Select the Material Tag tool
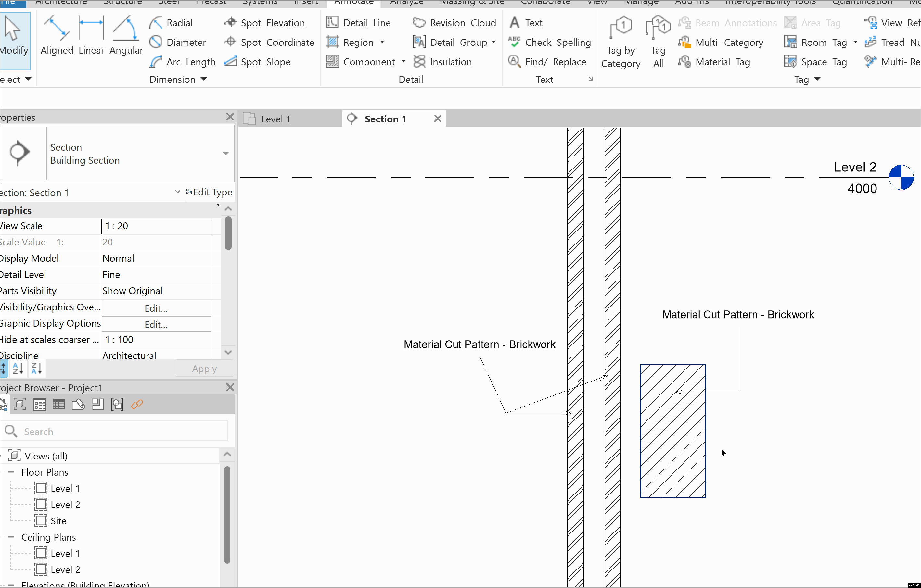 714,62
